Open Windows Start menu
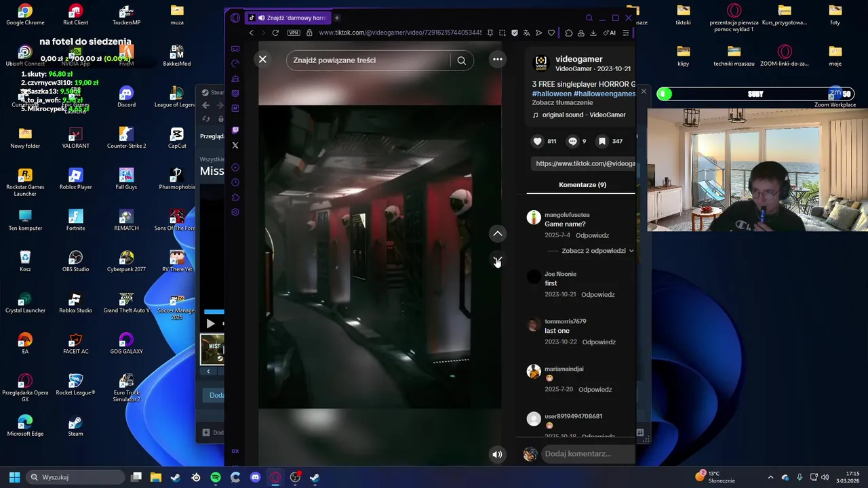Viewport: 868px width, 488px height. 14,477
